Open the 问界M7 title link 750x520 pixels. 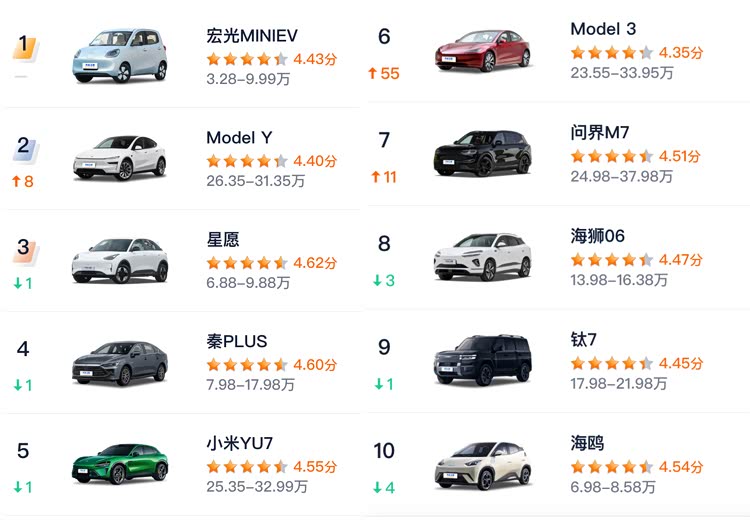click(x=600, y=133)
